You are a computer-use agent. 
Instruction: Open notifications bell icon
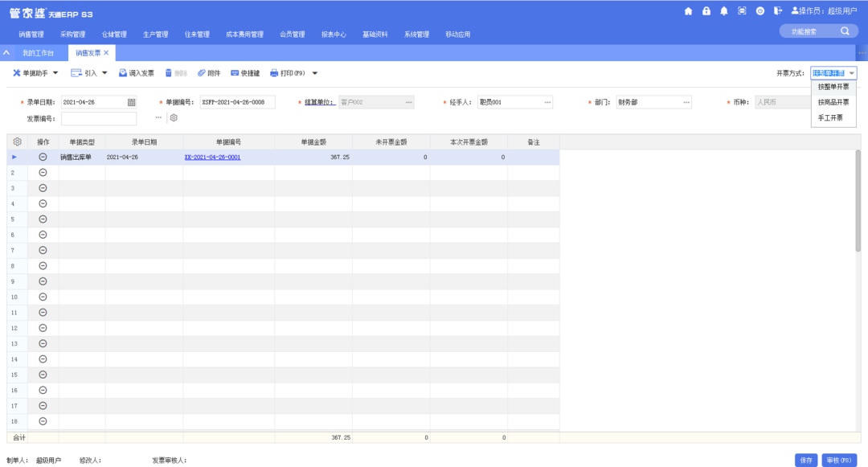pos(724,11)
